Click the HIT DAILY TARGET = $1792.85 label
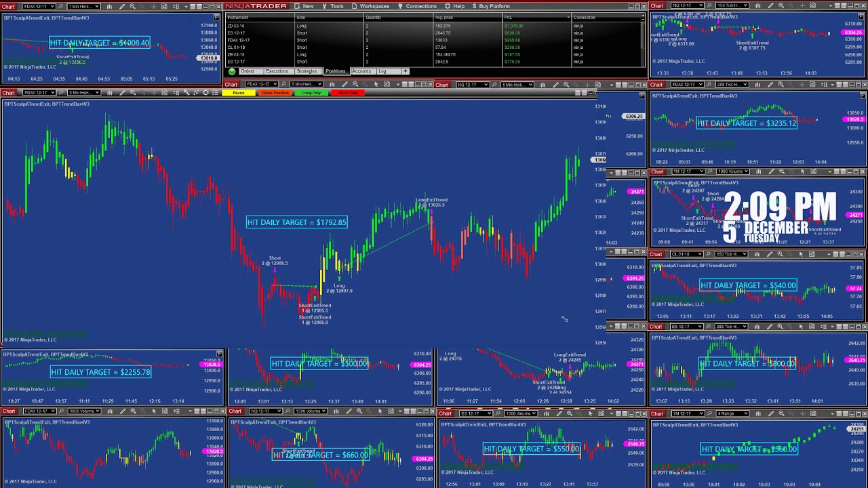This screenshot has height=488, width=868. [x=297, y=222]
